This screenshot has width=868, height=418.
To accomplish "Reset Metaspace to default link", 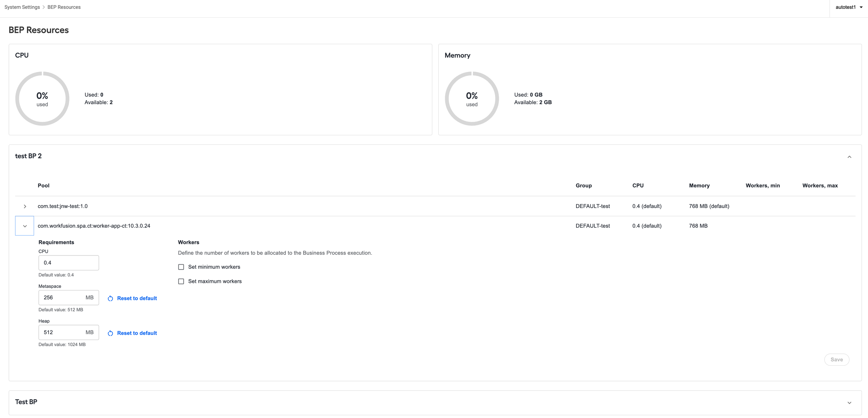I will coord(137,298).
